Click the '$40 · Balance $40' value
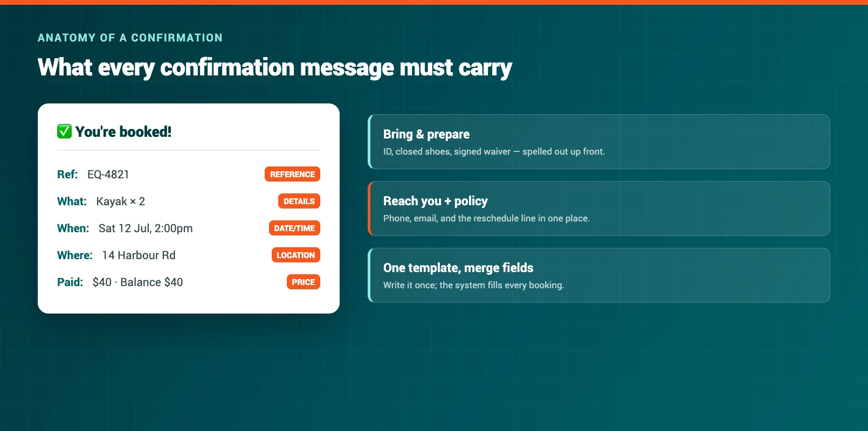Viewport: 868px width, 431px height. point(138,282)
